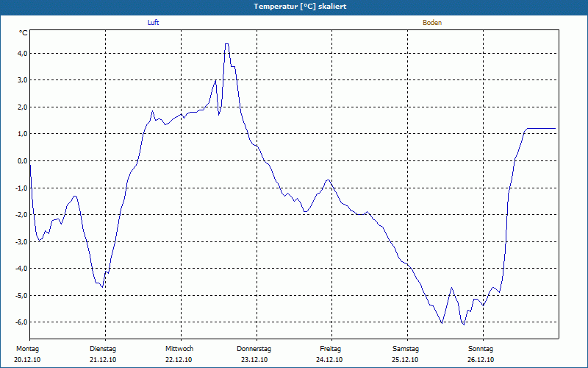Click the date 20.12.10
Viewport: 588px width, 368px height.
point(27,360)
